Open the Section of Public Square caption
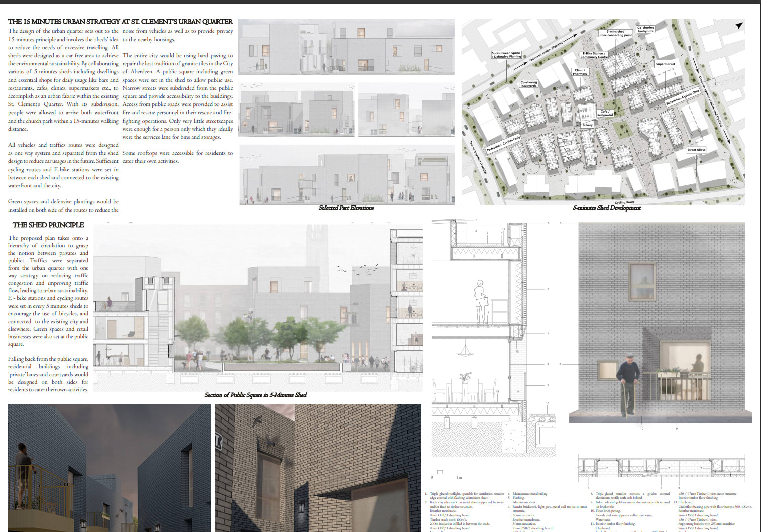Viewport: 761px width, 532px height. click(x=257, y=395)
